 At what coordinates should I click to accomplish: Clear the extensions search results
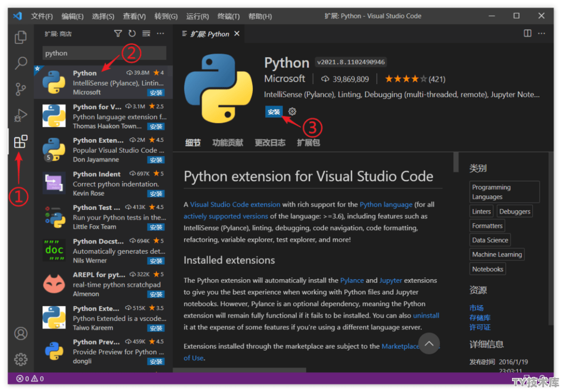[x=146, y=34]
